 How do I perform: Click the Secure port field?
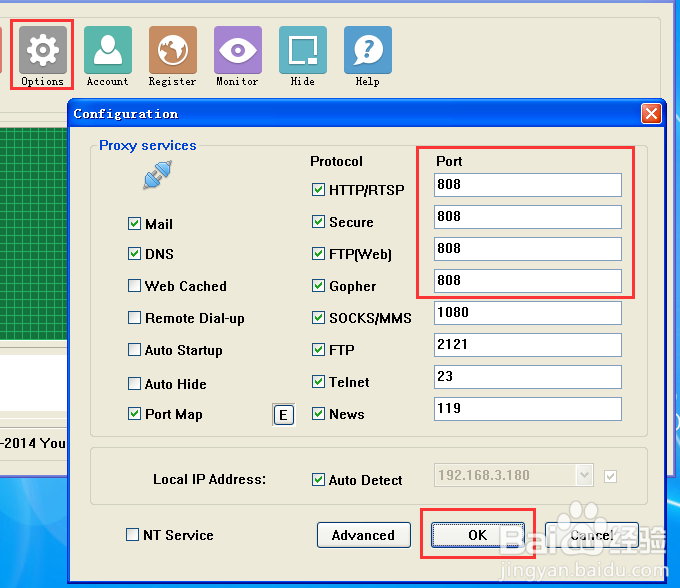(528, 217)
